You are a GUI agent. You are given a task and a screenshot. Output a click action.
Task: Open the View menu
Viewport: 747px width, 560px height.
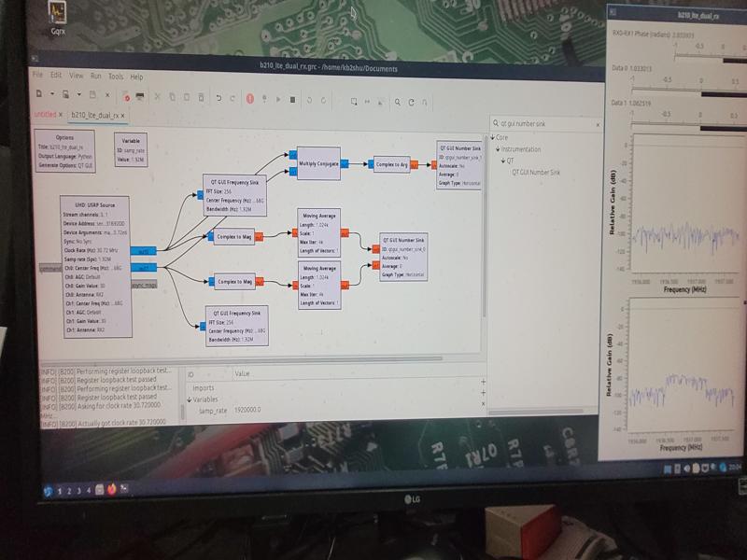[77, 76]
